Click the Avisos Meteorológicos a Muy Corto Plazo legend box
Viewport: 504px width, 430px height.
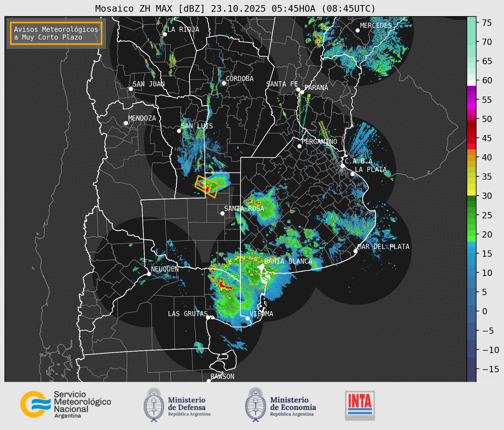(56, 33)
